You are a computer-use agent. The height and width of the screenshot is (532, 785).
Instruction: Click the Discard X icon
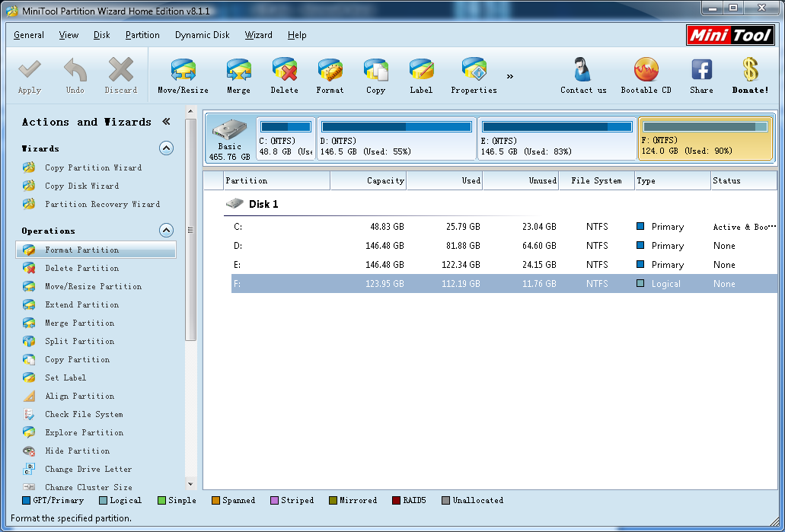click(120, 69)
